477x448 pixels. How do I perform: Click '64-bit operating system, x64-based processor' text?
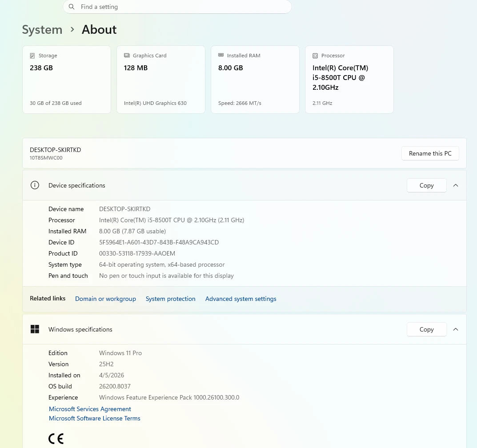point(162,264)
